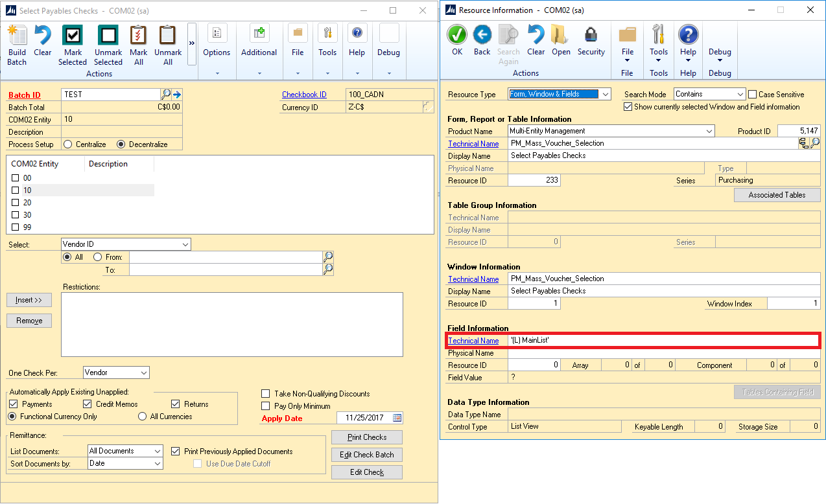The height and width of the screenshot is (504, 826).
Task: Select the All range radio button
Action: [67, 257]
